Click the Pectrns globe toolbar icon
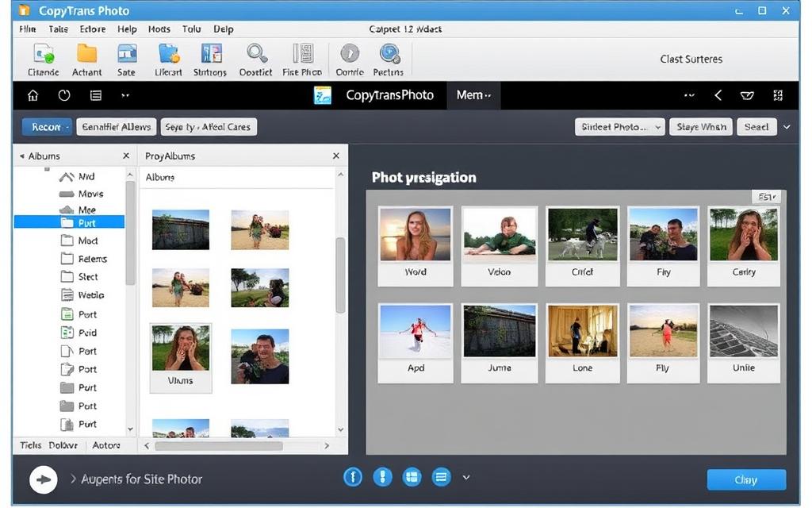Screen dimensions: 812x508 389,55
